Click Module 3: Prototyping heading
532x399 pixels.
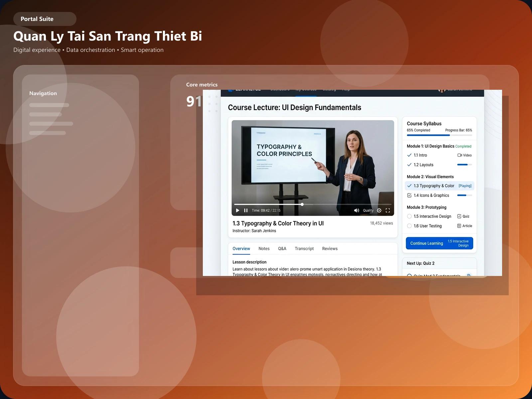click(x=427, y=207)
